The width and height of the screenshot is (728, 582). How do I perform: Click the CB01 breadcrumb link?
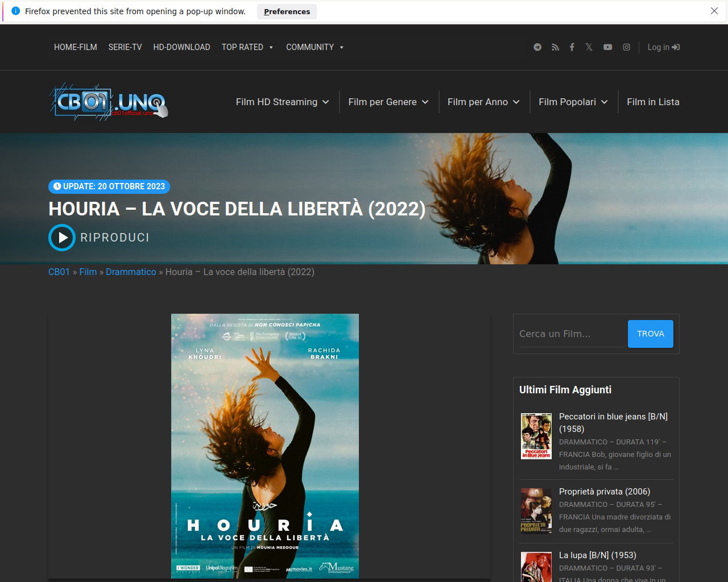59,272
